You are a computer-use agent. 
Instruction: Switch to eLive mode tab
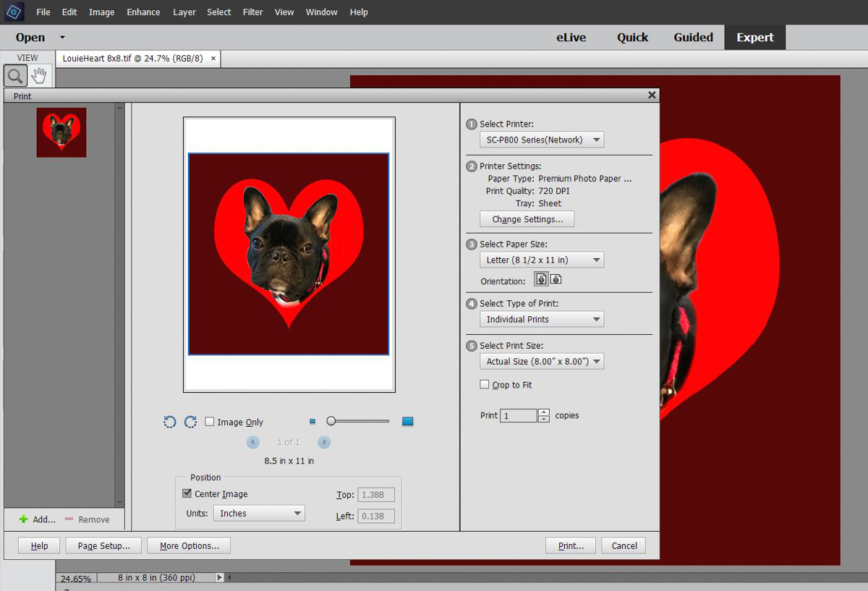coord(571,38)
